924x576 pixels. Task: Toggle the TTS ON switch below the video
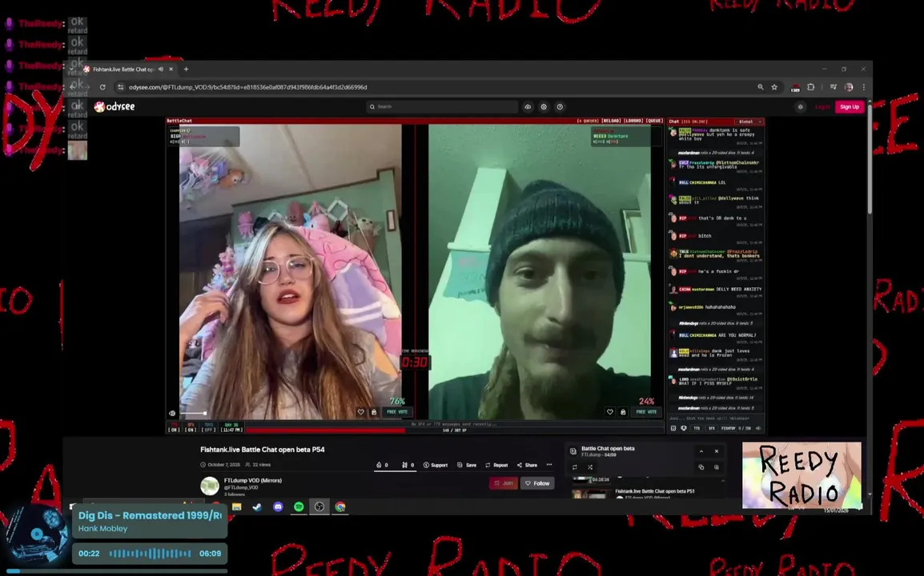pyautogui.click(x=174, y=427)
